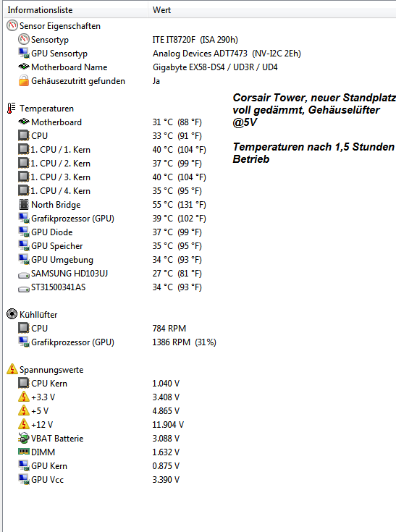The width and height of the screenshot is (396, 532).
Task: Click GPU fan value 1386 RPM (31%)
Action: (185, 342)
